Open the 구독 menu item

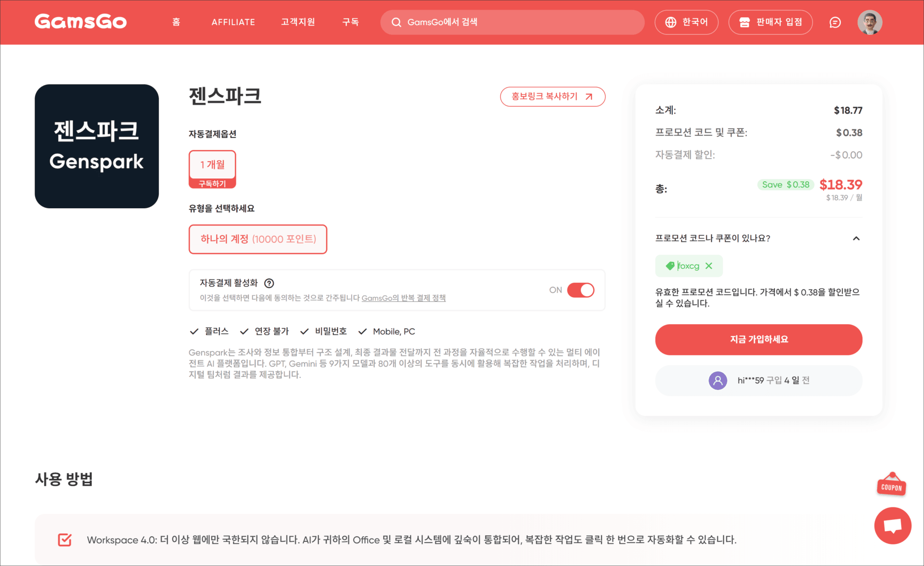[x=350, y=22]
